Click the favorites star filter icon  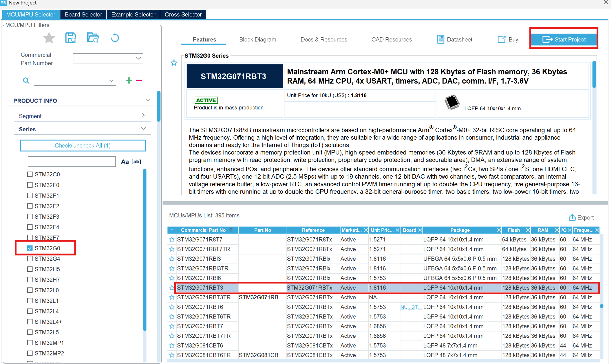[49, 38]
